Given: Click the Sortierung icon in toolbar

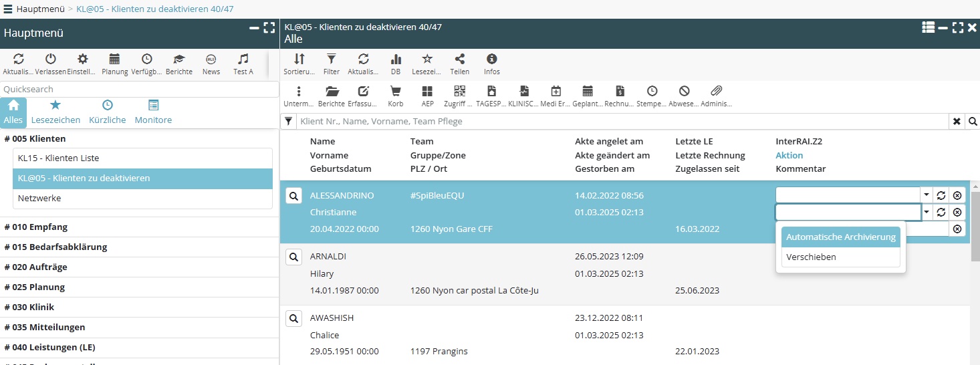Looking at the screenshot, I should 299,60.
